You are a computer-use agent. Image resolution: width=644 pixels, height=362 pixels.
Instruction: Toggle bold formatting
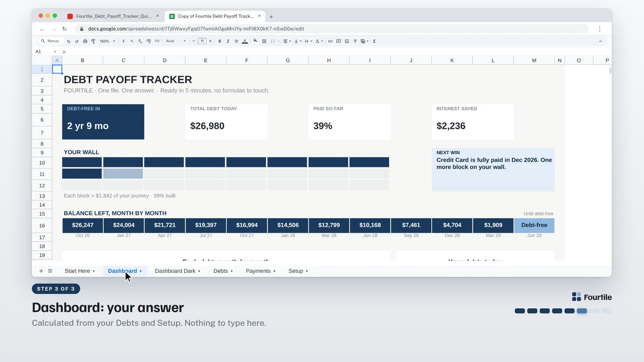pos(220,41)
